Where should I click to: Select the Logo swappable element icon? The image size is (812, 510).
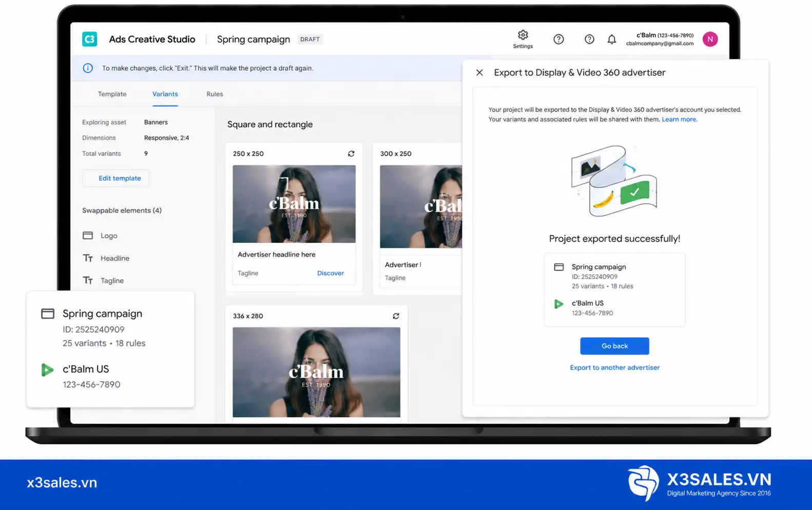pos(88,236)
